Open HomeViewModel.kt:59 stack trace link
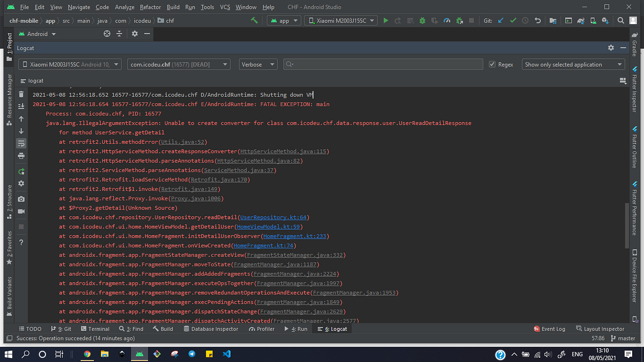Image resolution: width=644 pixels, height=362 pixels. click(x=268, y=226)
